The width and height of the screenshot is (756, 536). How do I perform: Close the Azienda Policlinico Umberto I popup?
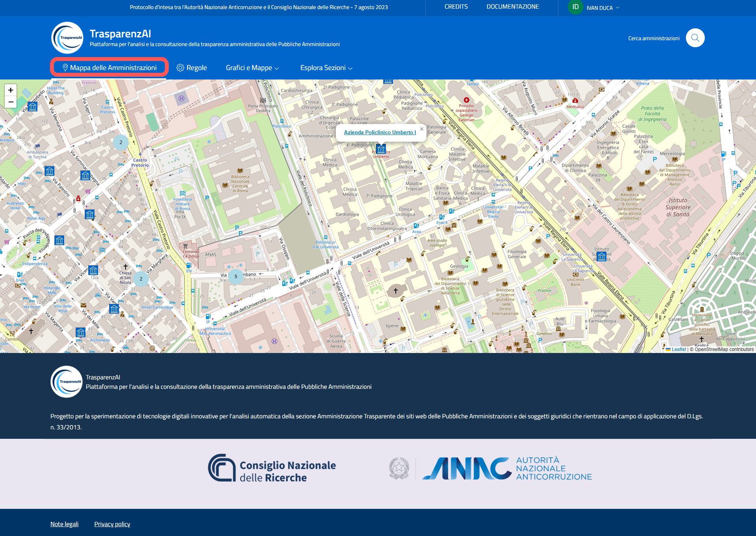422,129
